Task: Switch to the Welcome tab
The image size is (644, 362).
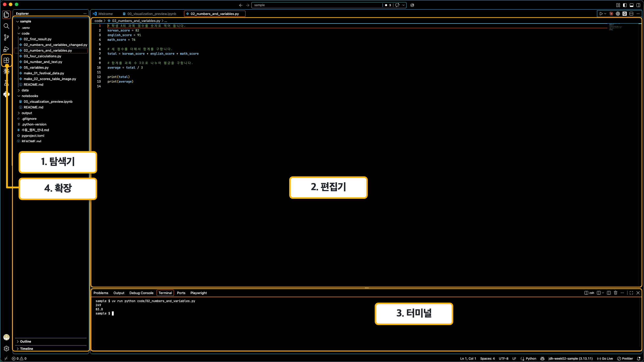Action: click(x=105, y=14)
